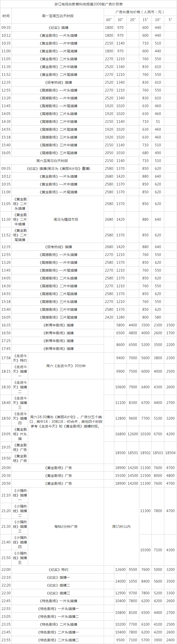Click the 周一至周五白天时段 header cell
Screen dimensions: 177x644
(x=58, y=16)
